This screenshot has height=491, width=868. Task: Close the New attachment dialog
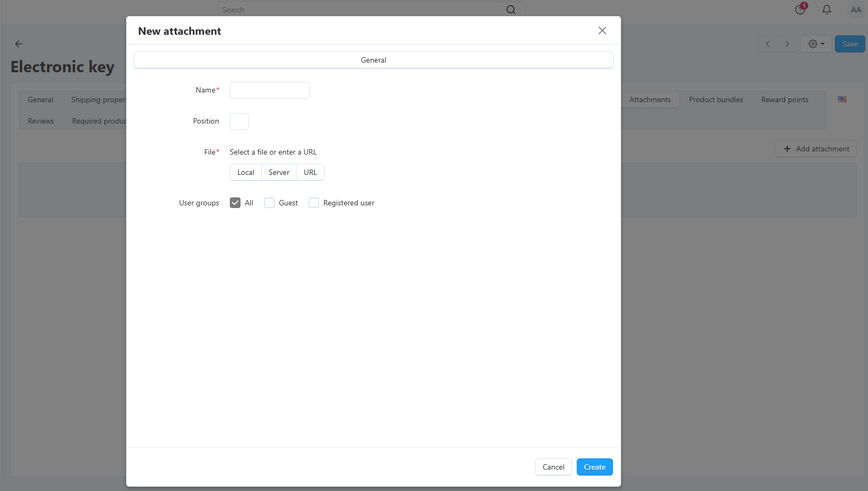tap(602, 30)
